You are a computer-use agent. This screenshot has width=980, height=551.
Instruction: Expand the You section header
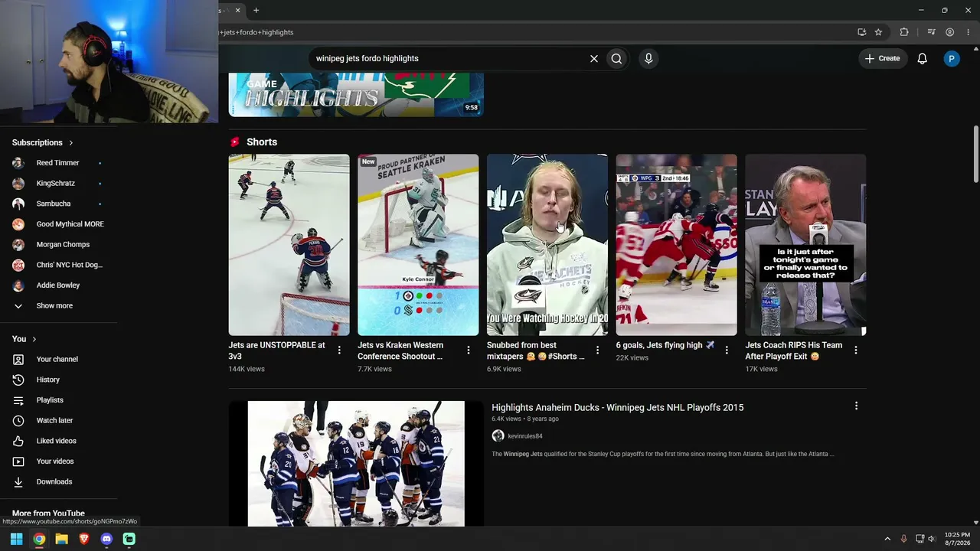(24, 339)
